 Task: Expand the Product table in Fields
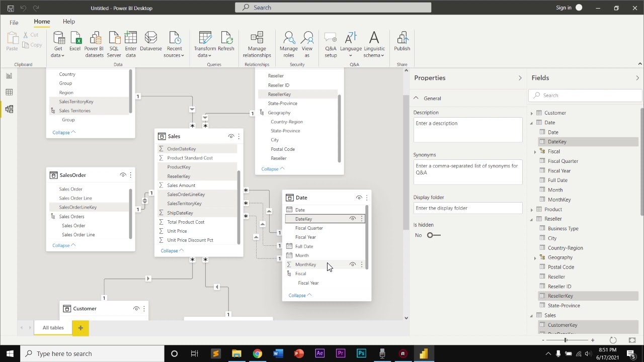[x=532, y=210]
